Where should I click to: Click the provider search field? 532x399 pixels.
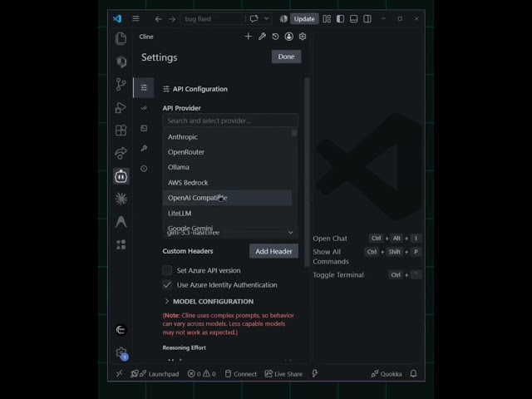point(230,121)
